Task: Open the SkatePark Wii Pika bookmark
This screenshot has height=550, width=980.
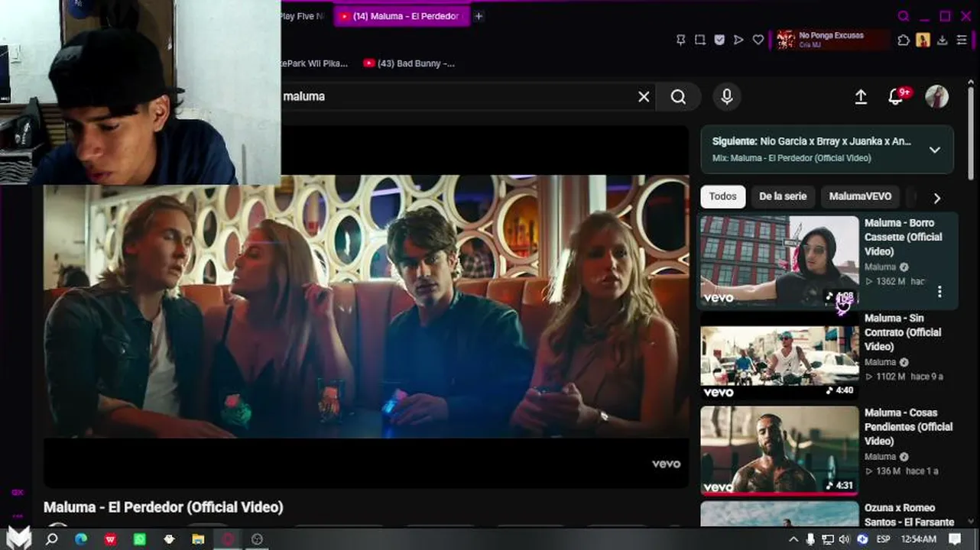Action: 315,63
